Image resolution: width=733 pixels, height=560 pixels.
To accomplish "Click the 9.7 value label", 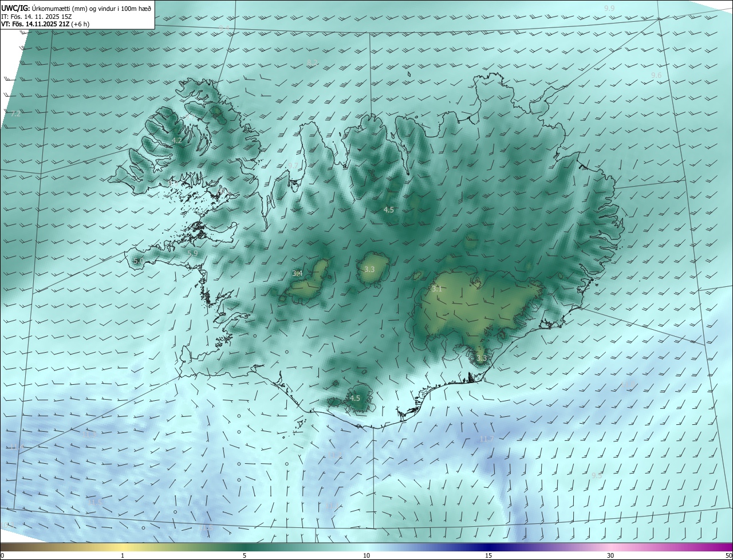I will [x=292, y=165].
